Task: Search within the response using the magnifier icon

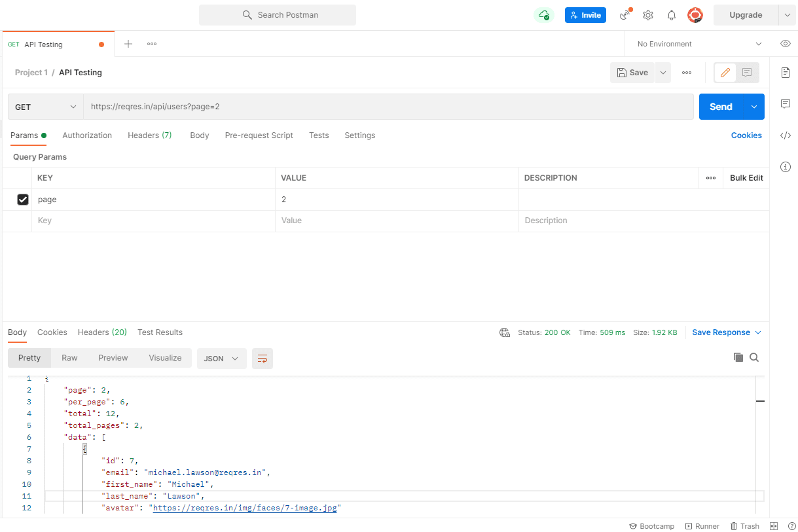Action: (754, 357)
